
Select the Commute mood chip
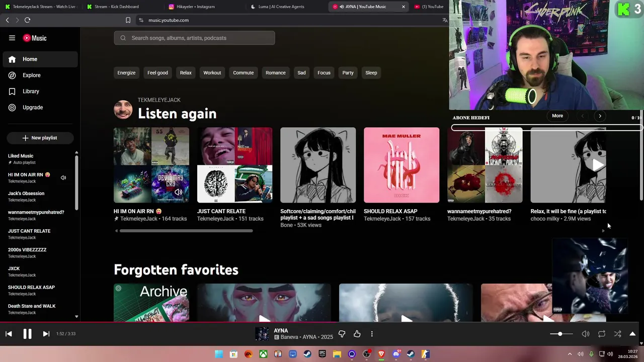coord(244,73)
